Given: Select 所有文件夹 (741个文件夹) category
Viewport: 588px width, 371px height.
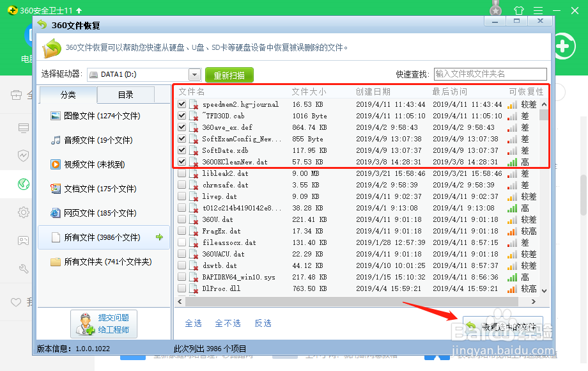Looking at the screenshot, I should click(104, 262).
